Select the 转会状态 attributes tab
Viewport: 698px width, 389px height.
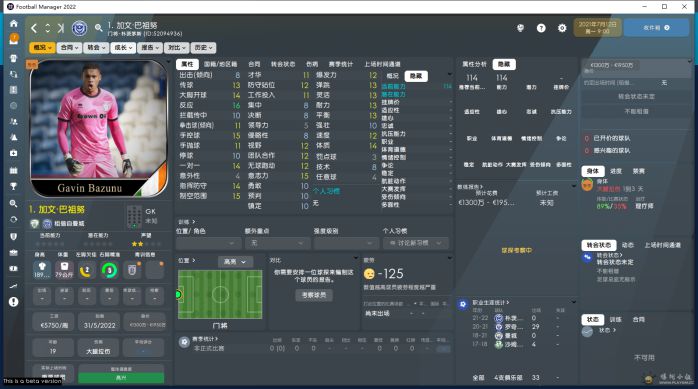pyautogui.click(x=283, y=64)
